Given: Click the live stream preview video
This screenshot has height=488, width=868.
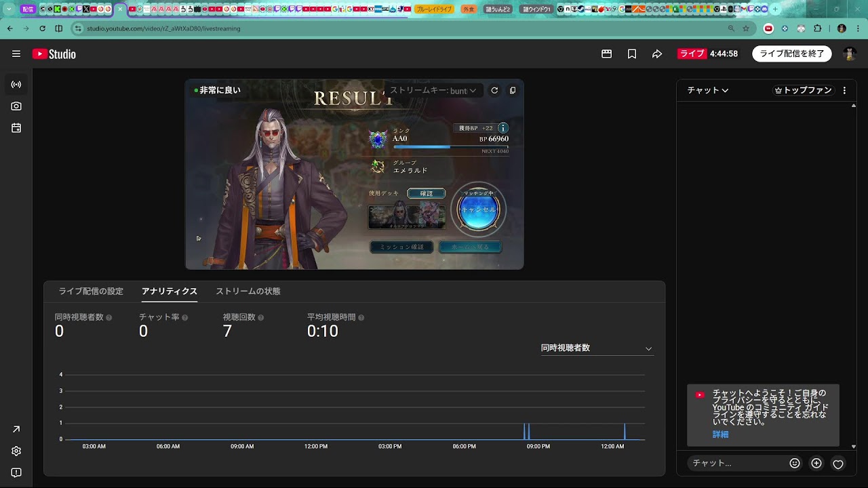Looking at the screenshot, I should 355,174.
